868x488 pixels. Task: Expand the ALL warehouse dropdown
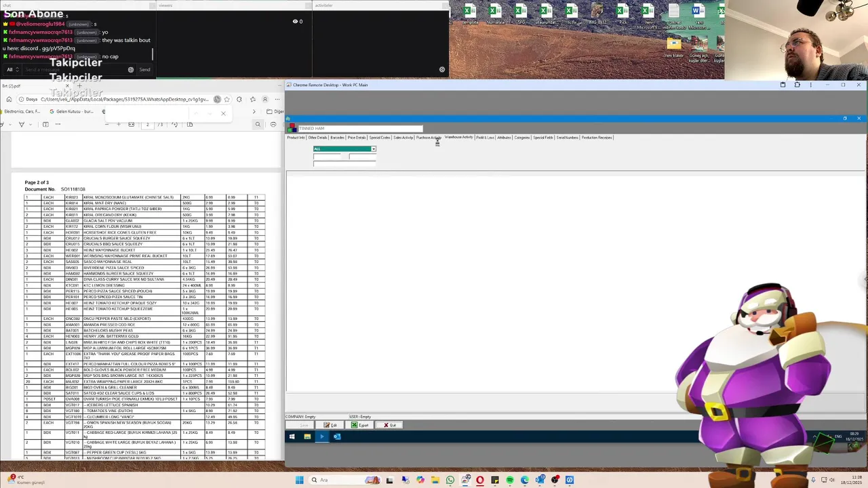[373, 148]
